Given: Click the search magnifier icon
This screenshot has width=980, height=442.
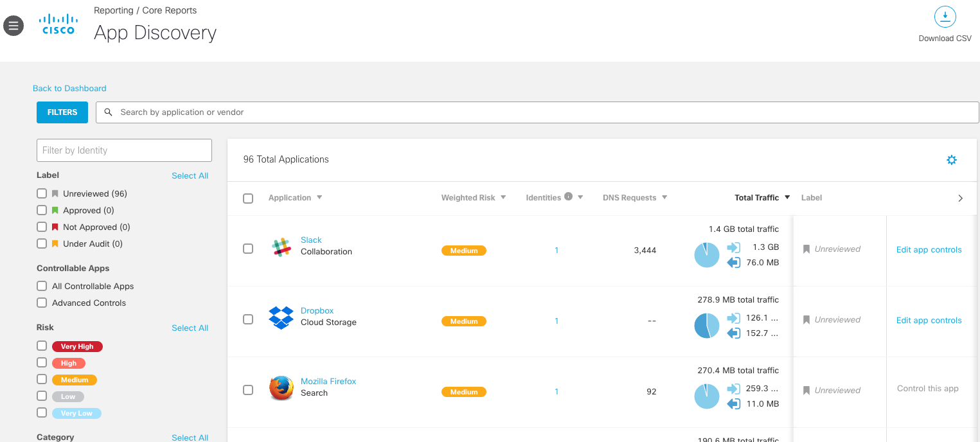Looking at the screenshot, I should 108,112.
